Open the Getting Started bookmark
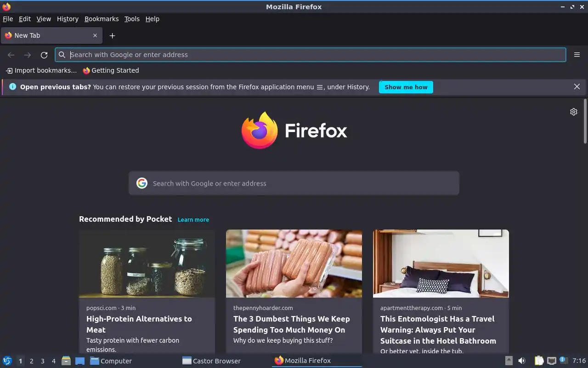Image resolution: width=588 pixels, height=368 pixels. pos(111,70)
